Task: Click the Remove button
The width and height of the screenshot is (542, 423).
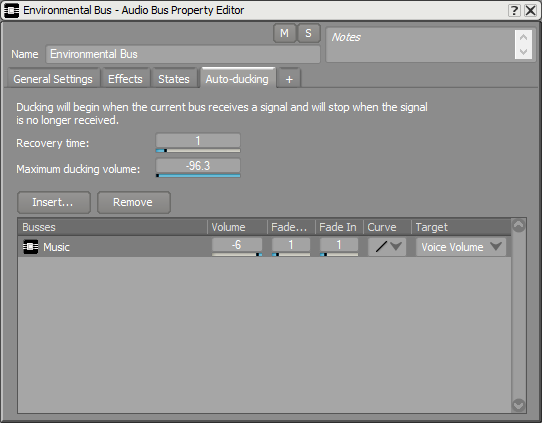Action: pyautogui.click(x=134, y=202)
